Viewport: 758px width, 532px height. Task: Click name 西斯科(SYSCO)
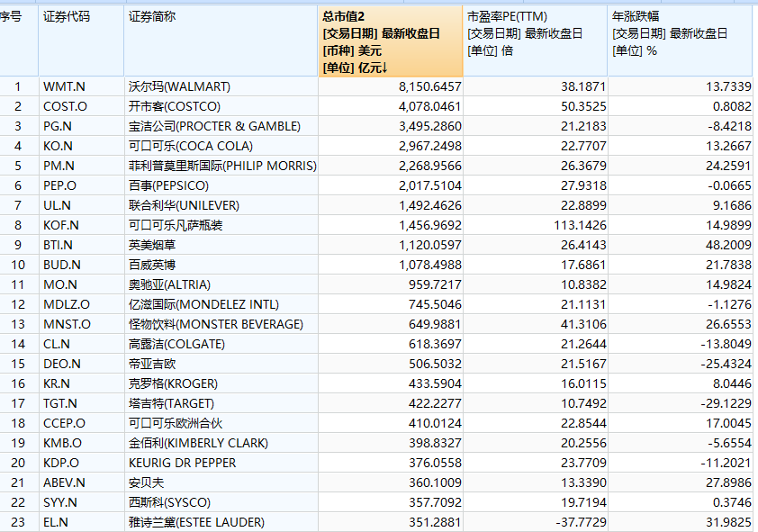(169, 503)
